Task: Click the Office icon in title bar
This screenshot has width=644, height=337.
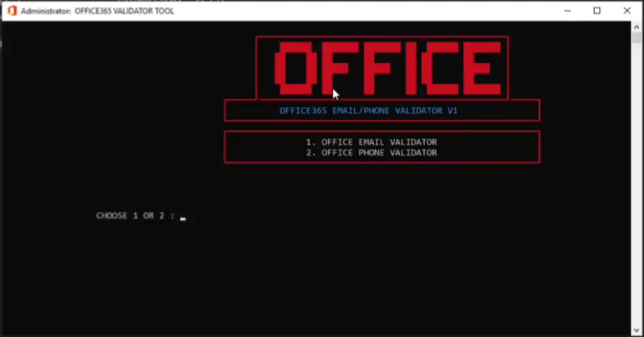Action: pyautogui.click(x=12, y=11)
